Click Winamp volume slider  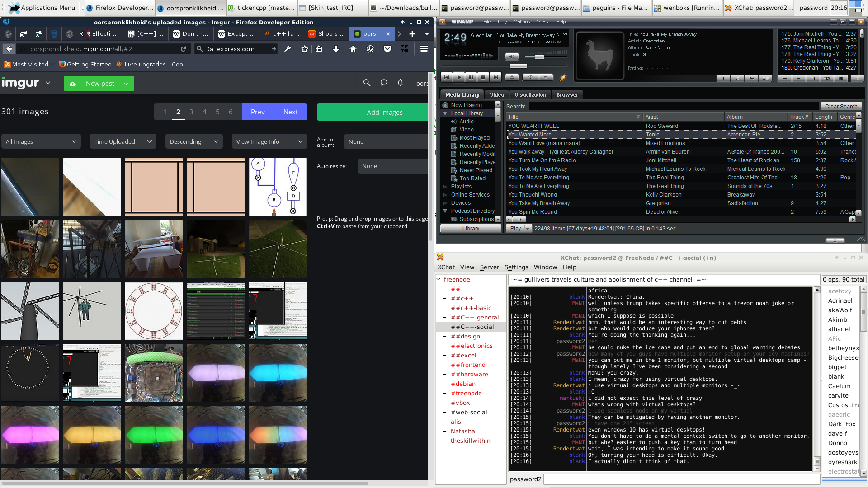[539, 57]
